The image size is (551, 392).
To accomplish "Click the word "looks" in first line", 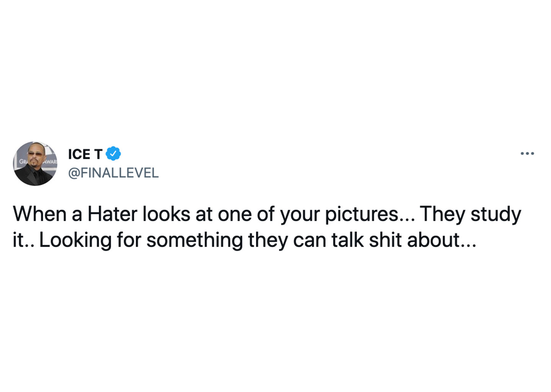I will (166, 214).
